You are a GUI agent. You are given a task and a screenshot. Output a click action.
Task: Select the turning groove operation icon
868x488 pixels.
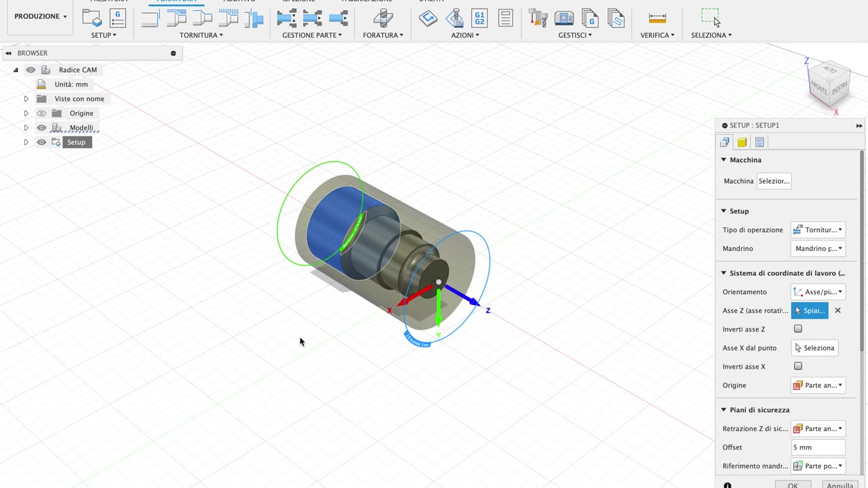tap(229, 18)
